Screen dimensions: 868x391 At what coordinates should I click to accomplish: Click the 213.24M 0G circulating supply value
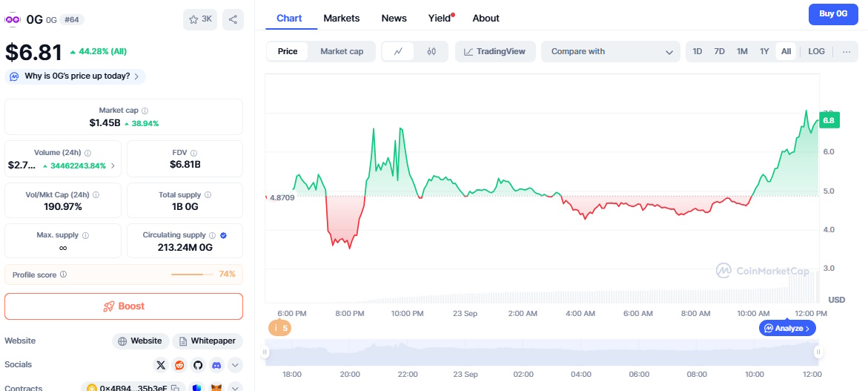(185, 248)
